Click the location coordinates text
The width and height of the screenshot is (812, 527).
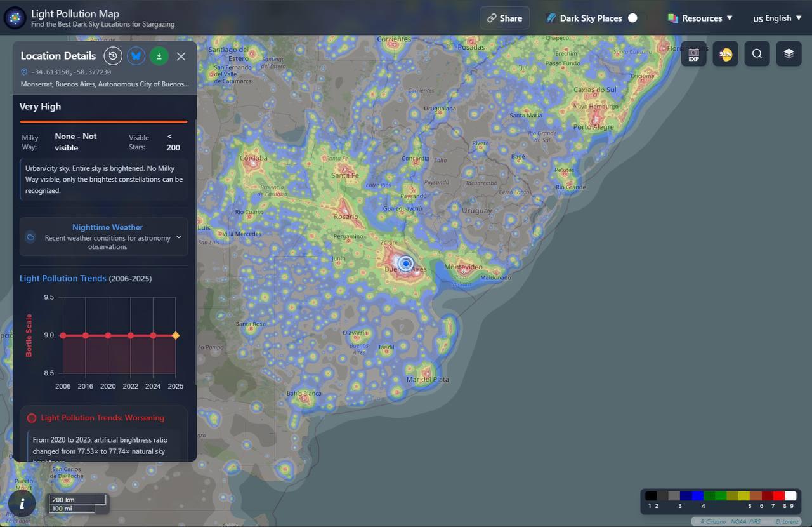point(70,72)
